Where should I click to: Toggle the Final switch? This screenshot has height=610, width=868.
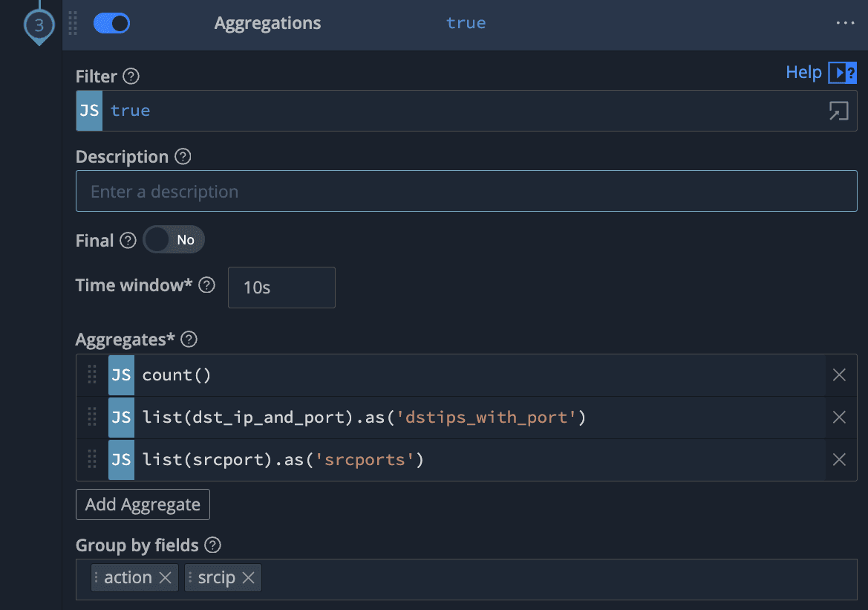(174, 240)
